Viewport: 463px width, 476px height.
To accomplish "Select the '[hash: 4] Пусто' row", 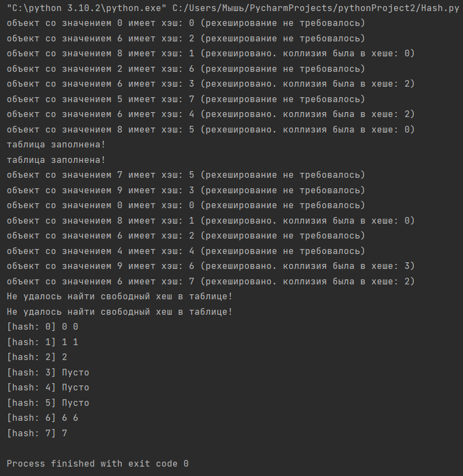I will [x=48, y=388].
